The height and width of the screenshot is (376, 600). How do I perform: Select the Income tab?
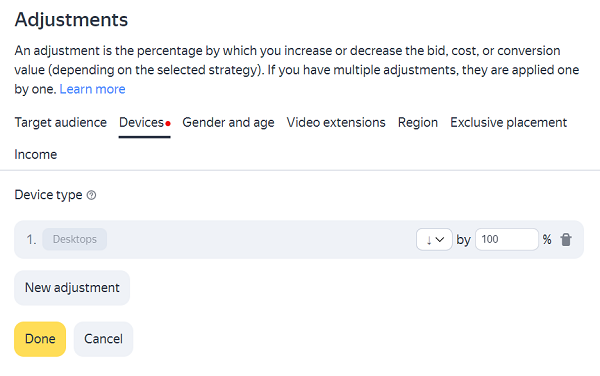click(x=36, y=155)
